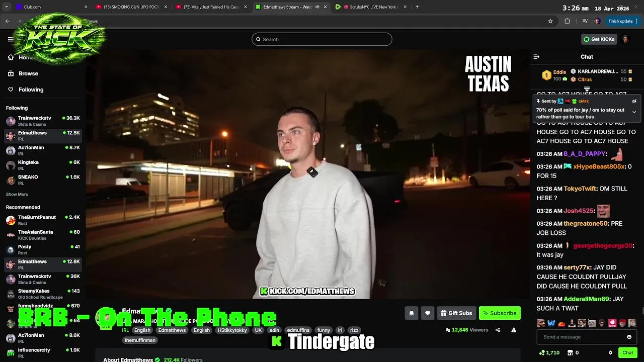Viewport: 644px width, 362px height.
Task: Insert the blue W emote
Action: pyautogui.click(x=551, y=323)
